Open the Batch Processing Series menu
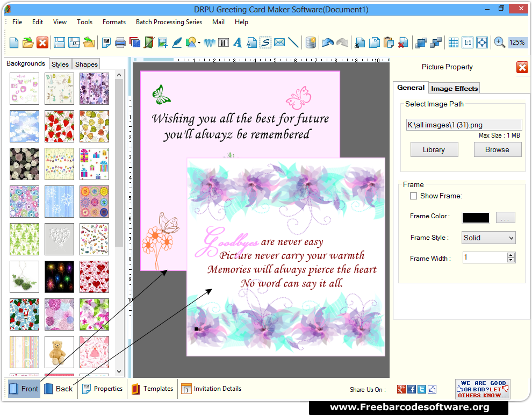Image resolution: width=532 pixels, height=415 pixels. pos(169,22)
